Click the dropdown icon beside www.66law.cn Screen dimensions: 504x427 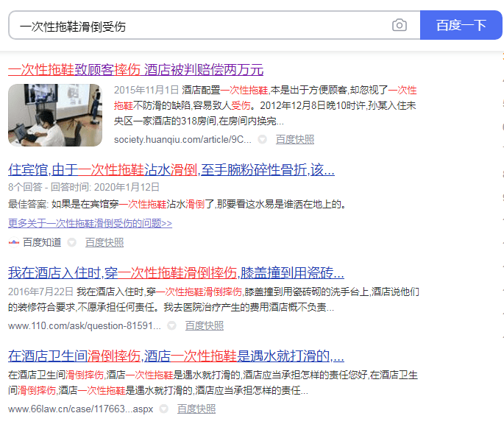(x=164, y=409)
